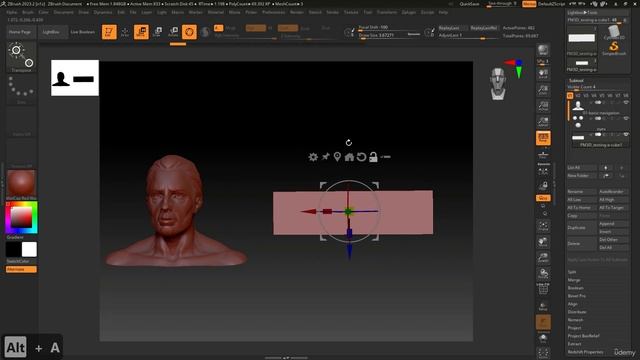Viewport: 640px width, 360px height.
Task: Toggle the Persp perspective button
Action: (x=543, y=138)
